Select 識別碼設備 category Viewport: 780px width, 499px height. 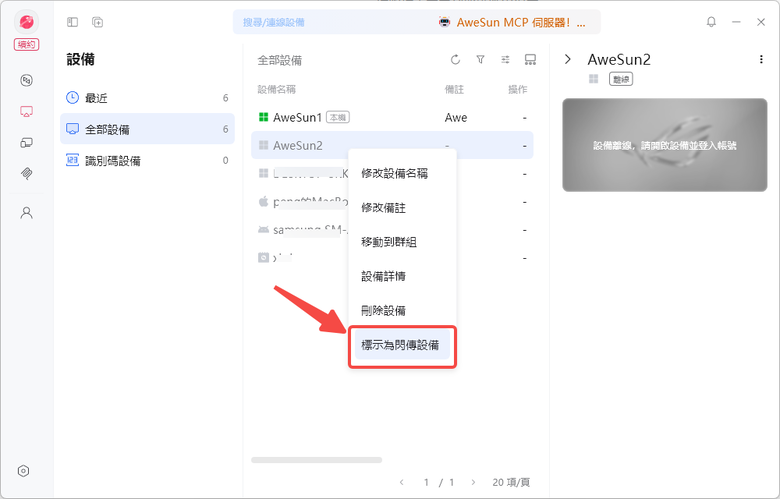[x=147, y=160]
